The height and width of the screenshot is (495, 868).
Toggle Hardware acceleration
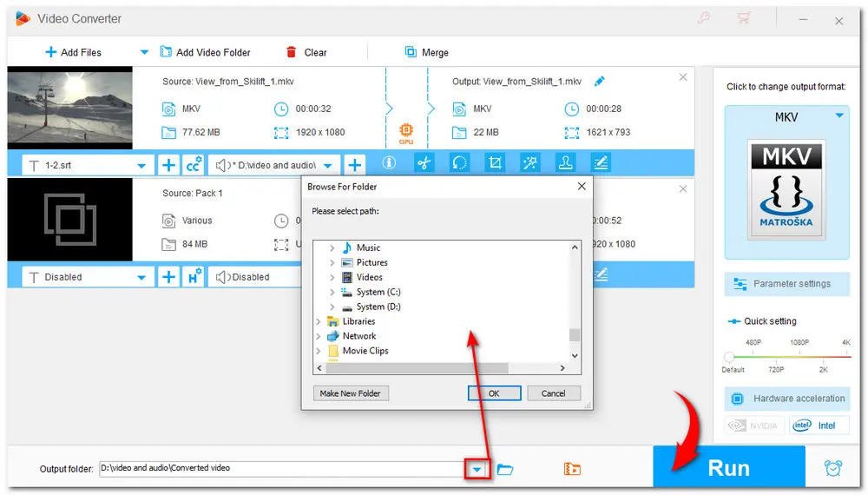786,399
